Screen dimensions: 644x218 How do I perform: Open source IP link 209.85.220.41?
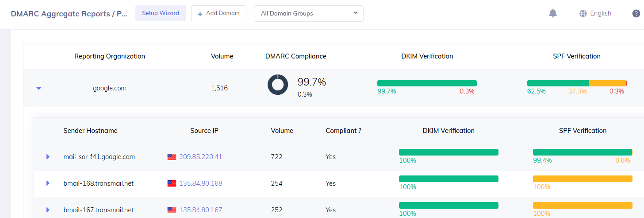click(x=200, y=157)
